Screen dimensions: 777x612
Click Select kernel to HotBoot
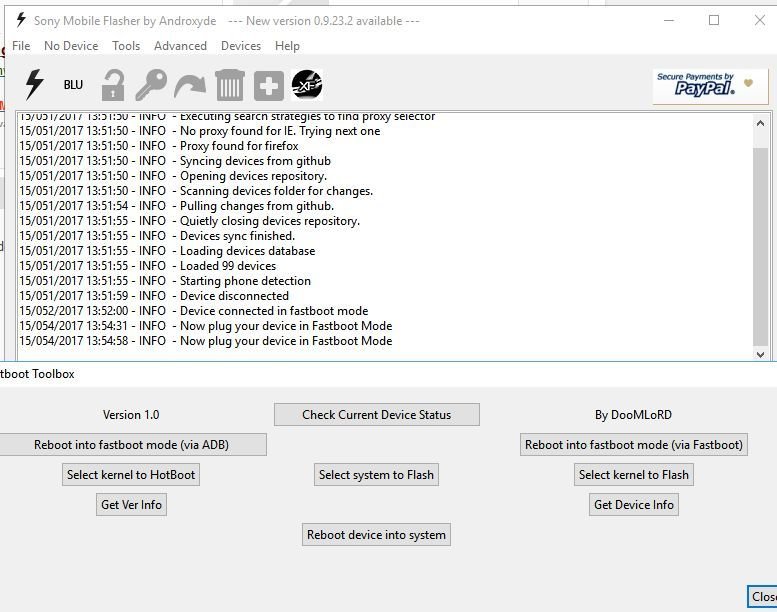(131, 475)
